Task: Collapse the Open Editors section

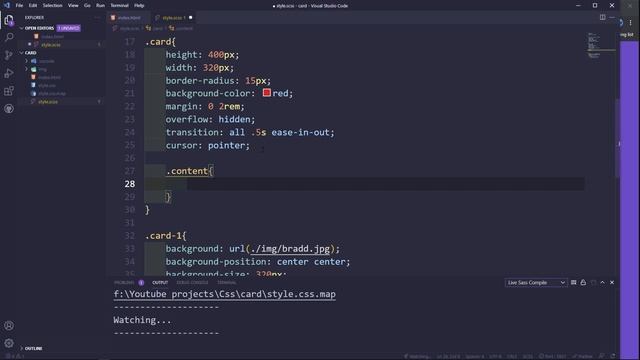Action: click(39, 28)
